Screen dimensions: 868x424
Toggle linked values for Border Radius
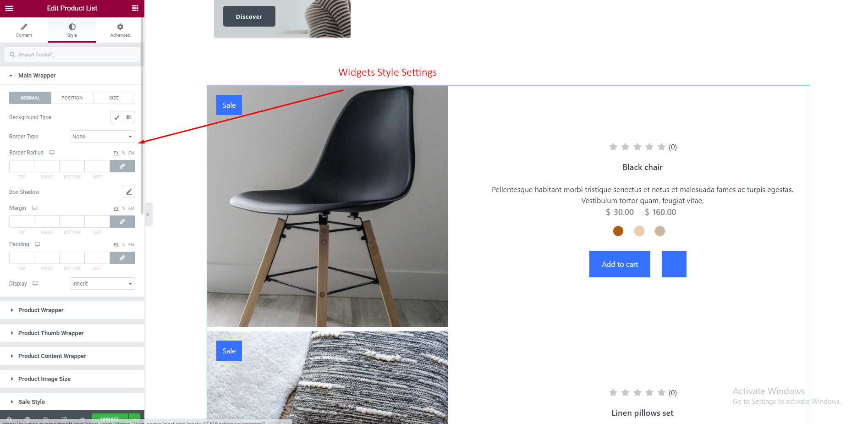coord(122,166)
